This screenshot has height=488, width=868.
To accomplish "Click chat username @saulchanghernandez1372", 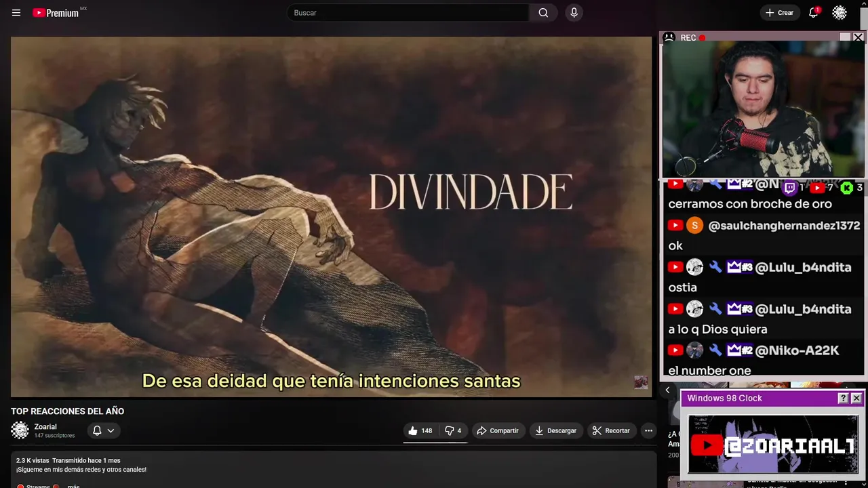I will [784, 226].
